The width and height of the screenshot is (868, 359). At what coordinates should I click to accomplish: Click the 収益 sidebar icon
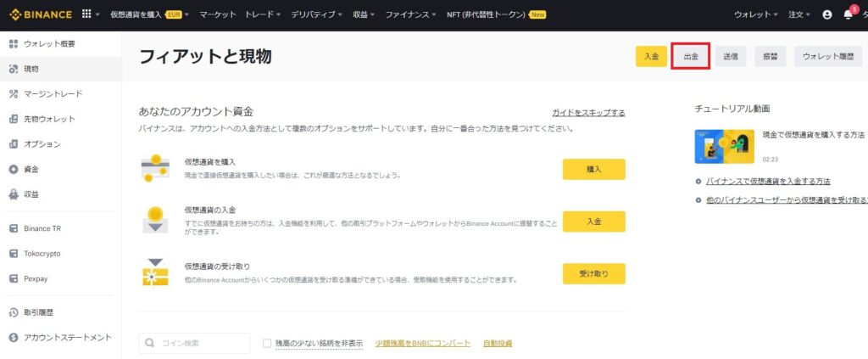coord(14,194)
